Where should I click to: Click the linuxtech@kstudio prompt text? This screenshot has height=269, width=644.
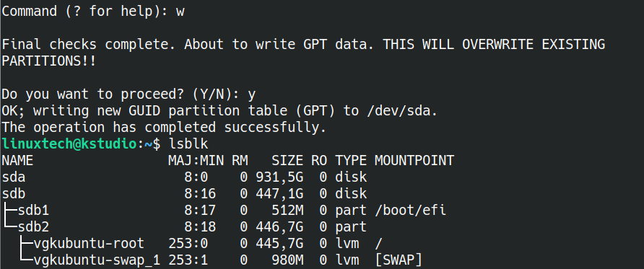[x=69, y=144]
